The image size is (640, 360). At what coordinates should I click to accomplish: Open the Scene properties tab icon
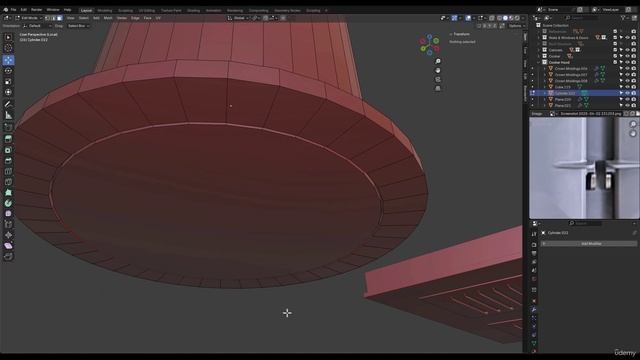click(x=534, y=270)
